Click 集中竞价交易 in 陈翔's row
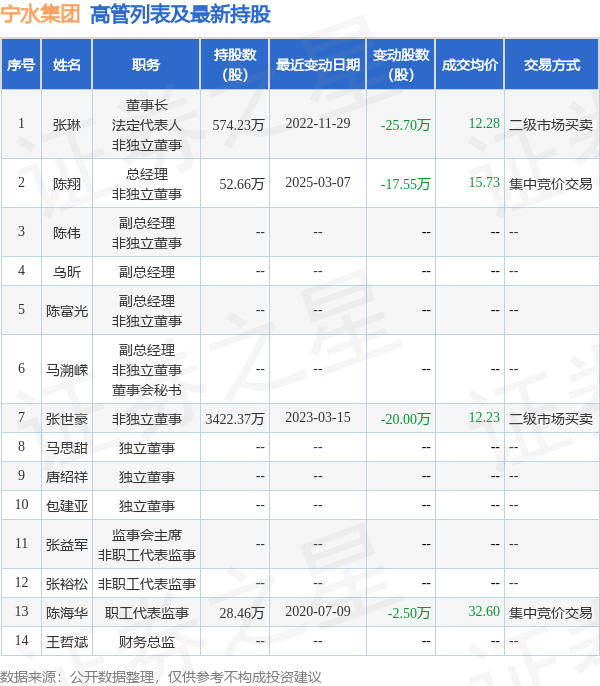 (551, 184)
